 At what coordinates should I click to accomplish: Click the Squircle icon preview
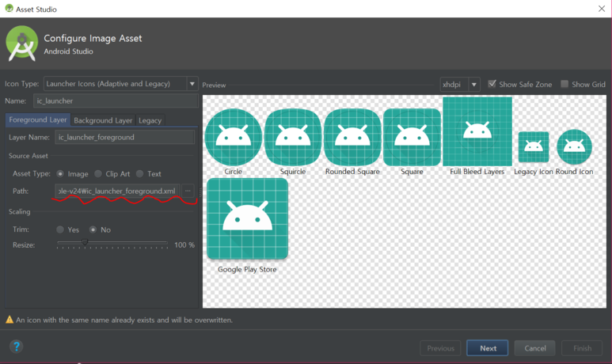293,138
